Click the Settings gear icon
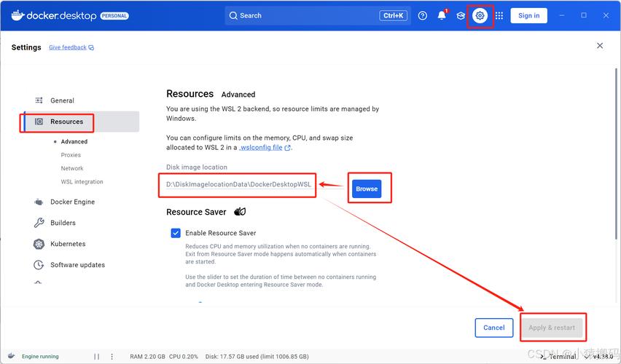This screenshot has width=621, height=364. [480, 15]
